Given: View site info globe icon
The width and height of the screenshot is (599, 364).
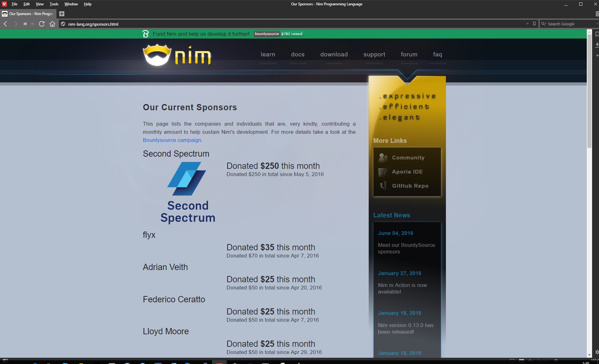Looking at the screenshot, I should coord(63,24).
